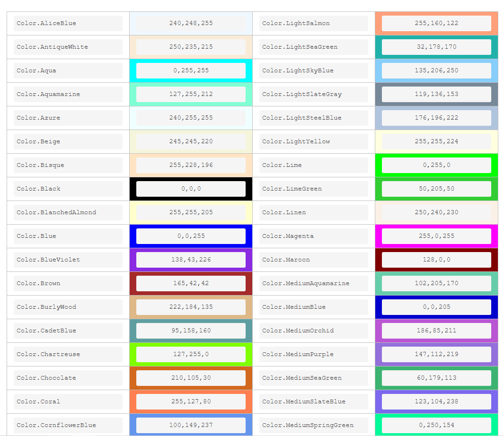Click the Color.Lime name
The image size is (504, 436).
point(314,165)
